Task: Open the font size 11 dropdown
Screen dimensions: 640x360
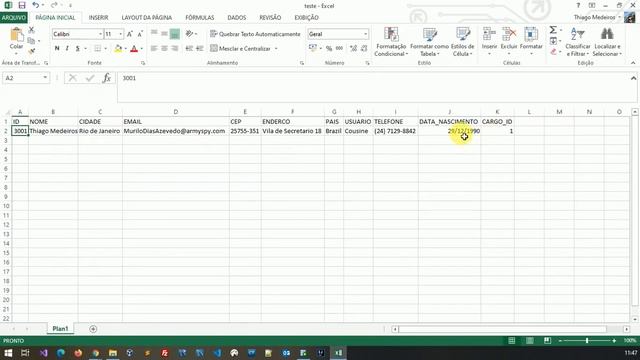Action: [x=120, y=34]
